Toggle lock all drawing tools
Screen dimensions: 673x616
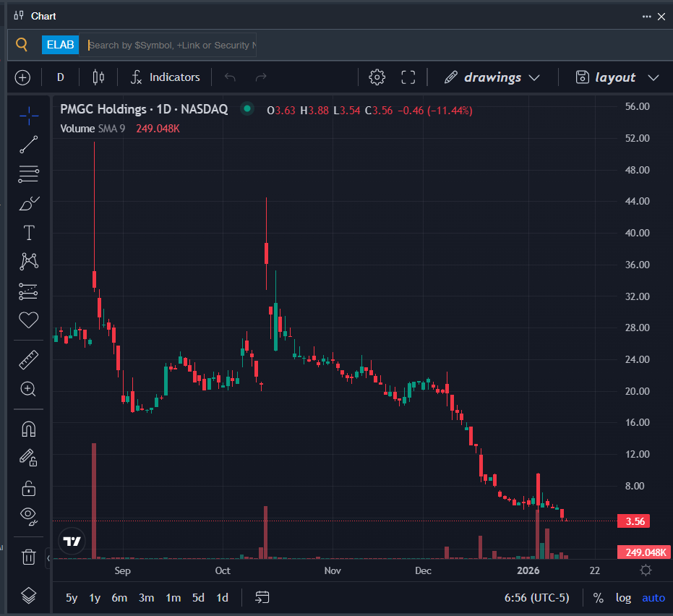[29, 488]
